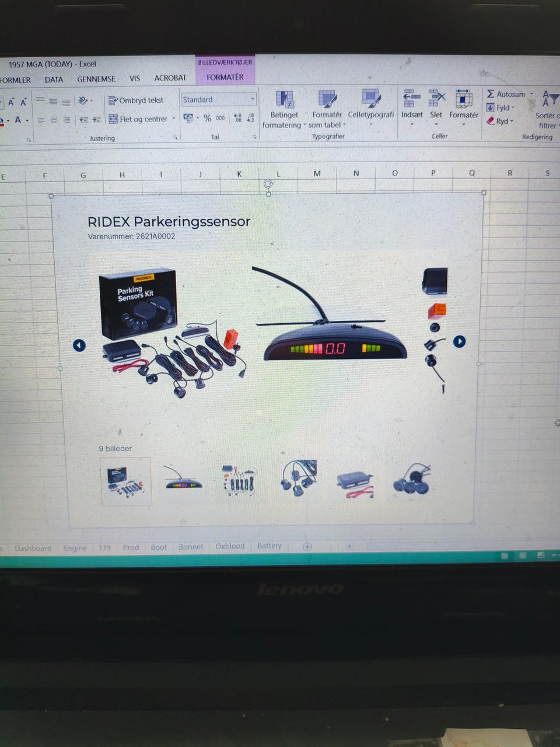Screen dimensions: 560x747
Task: Open Tal number dialog launcher
Action: pyautogui.click(x=254, y=137)
